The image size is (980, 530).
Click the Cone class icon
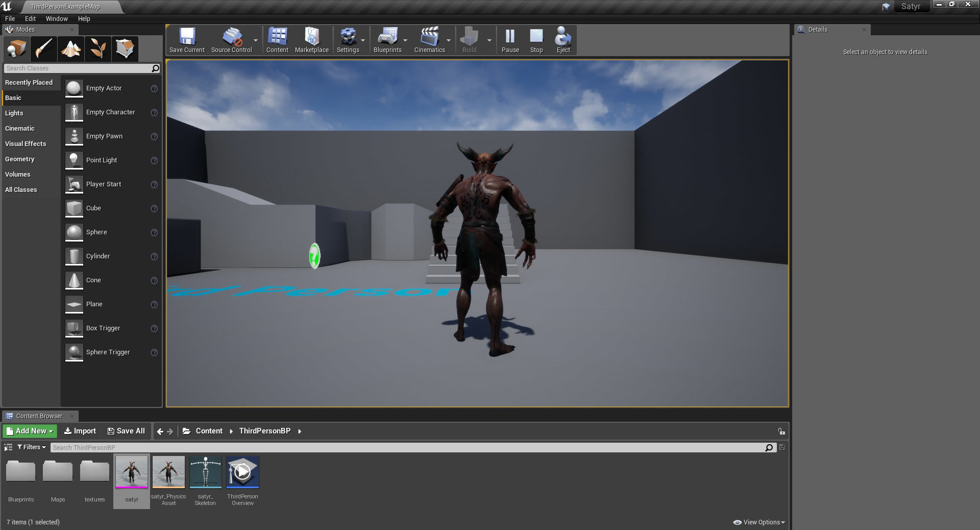74,280
